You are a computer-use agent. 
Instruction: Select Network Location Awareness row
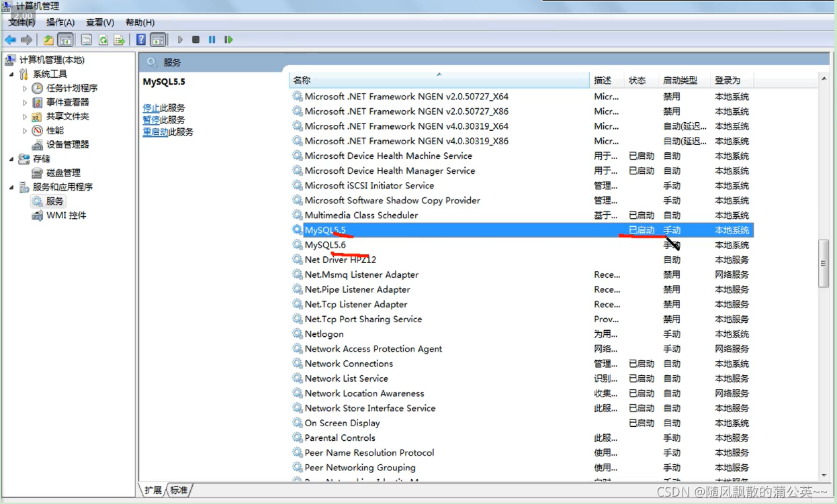pyautogui.click(x=522, y=393)
